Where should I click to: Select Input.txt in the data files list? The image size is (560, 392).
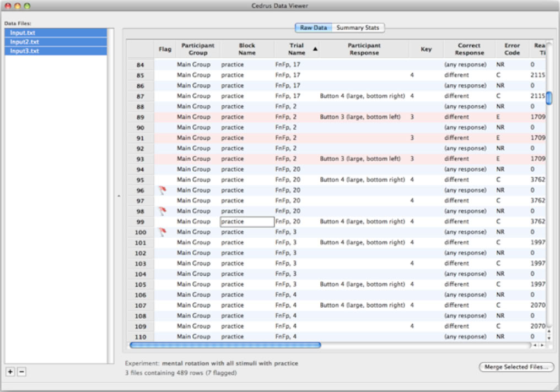[x=55, y=33]
